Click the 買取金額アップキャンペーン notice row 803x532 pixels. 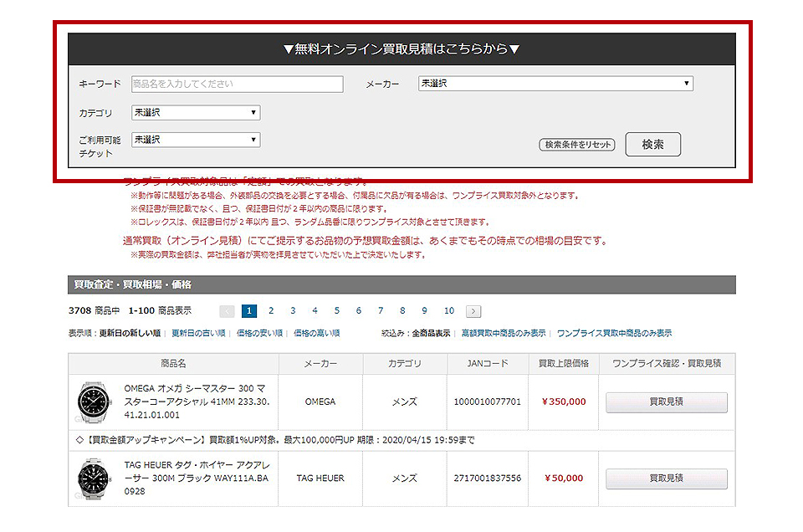click(402, 440)
